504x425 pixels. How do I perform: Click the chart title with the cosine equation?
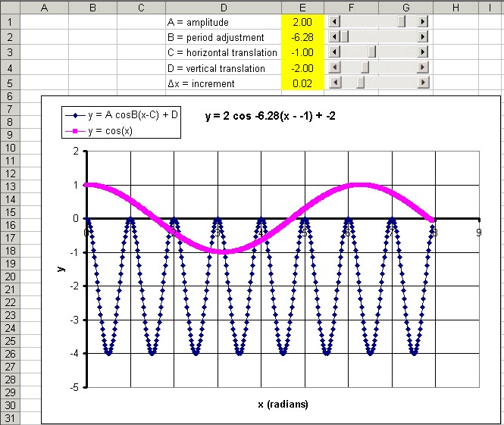click(x=281, y=117)
